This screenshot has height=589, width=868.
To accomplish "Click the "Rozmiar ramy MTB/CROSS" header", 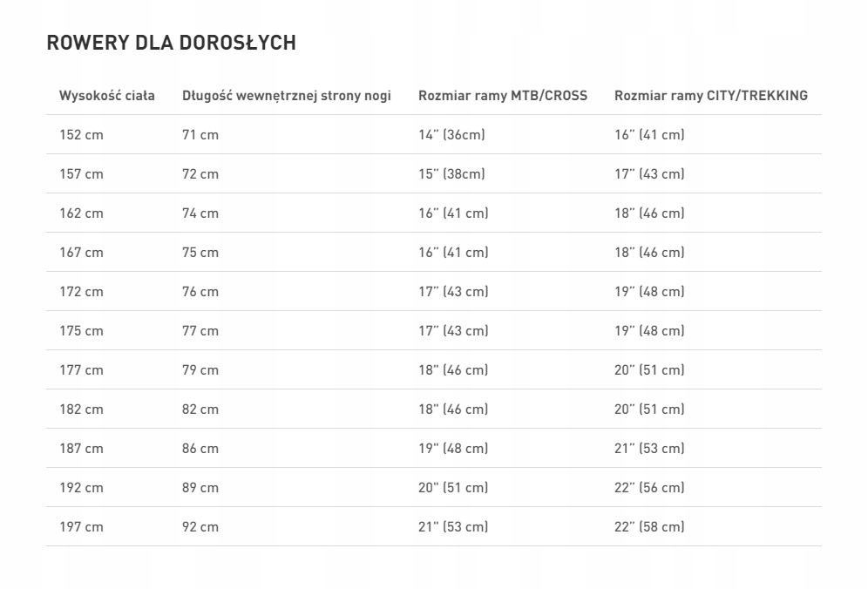I will 503,96.
